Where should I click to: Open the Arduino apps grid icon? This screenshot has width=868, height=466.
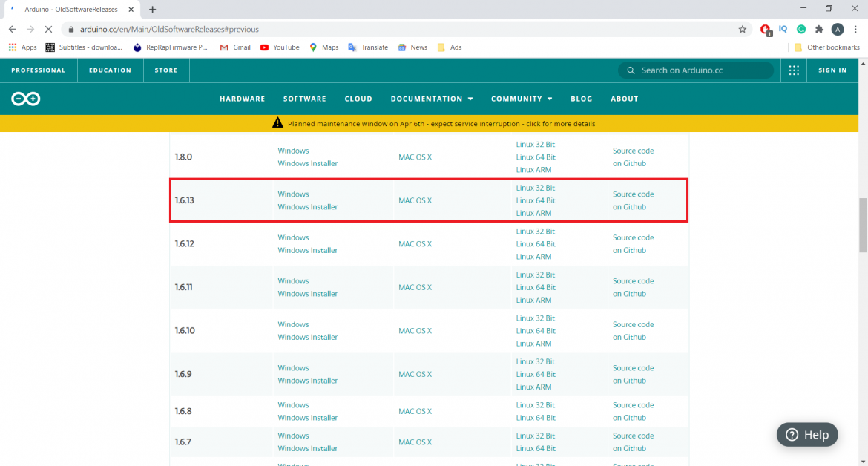coord(794,70)
